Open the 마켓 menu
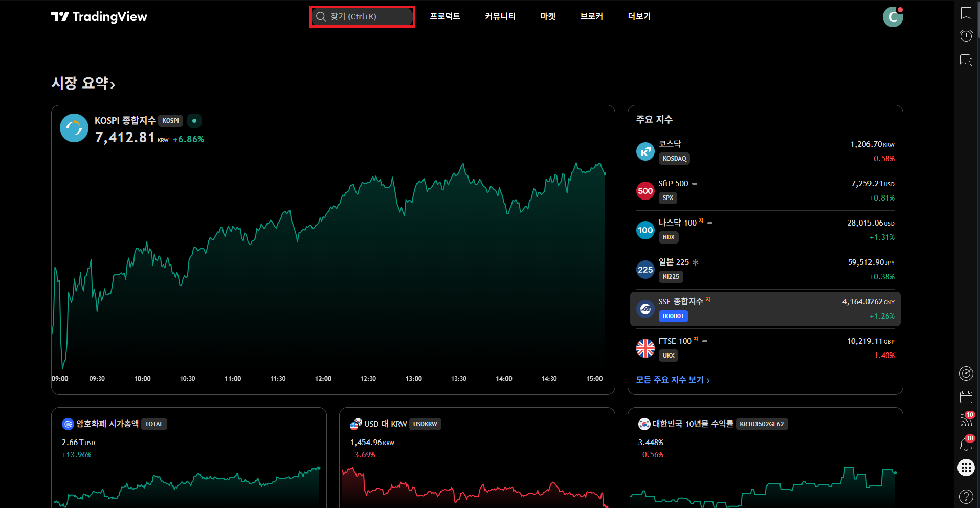Screen dimensions: 980x508 coord(548,16)
